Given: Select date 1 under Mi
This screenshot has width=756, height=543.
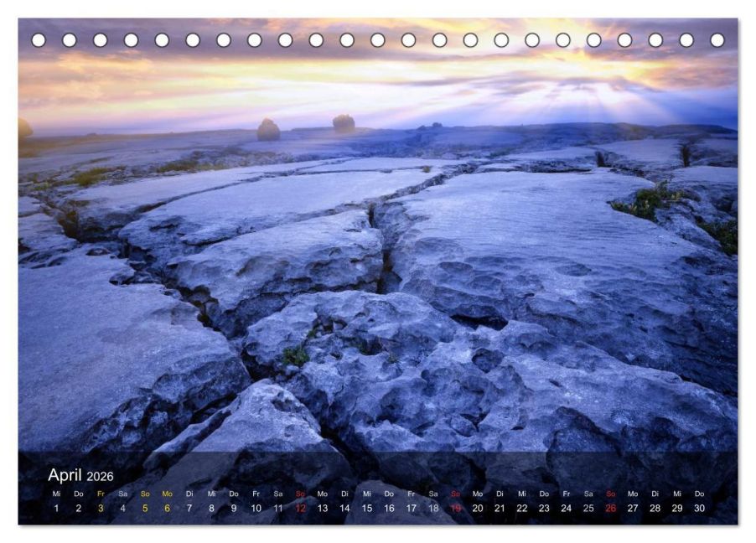Looking at the screenshot, I should [x=56, y=508].
